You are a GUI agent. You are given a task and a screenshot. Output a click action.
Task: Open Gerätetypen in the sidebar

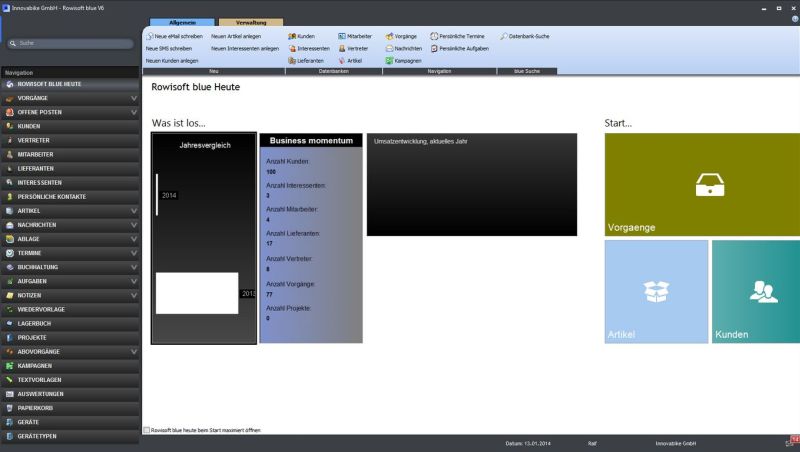pyautogui.click(x=70, y=437)
